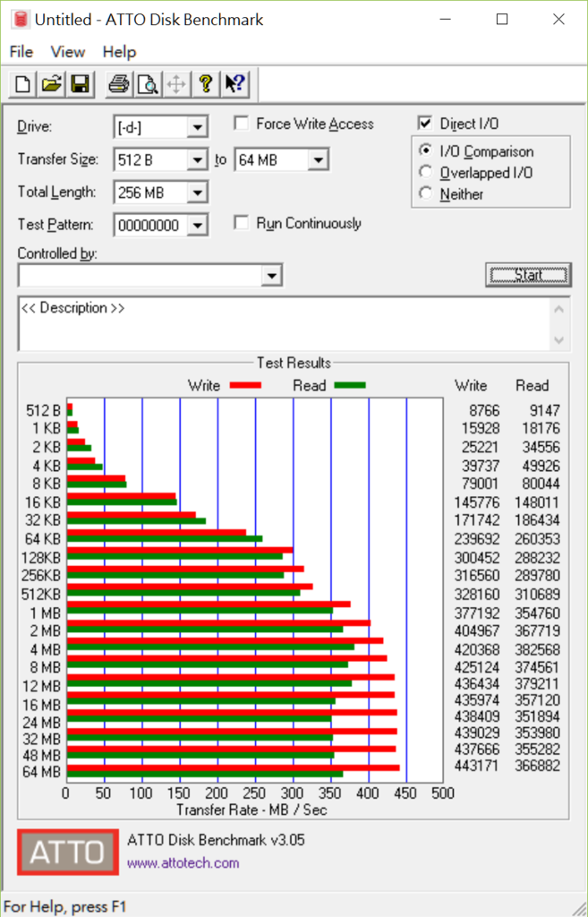The width and height of the screenshot is (588, 917).
Task: Uncheck the Direct I/O checkbox
Action: (425, 124)
